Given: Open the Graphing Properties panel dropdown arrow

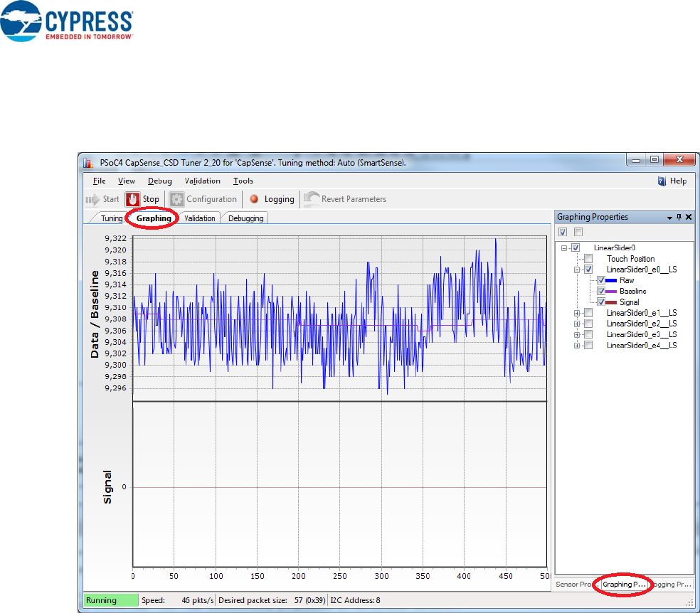Looking at the screenshot, I should click(x=669, y=217).
